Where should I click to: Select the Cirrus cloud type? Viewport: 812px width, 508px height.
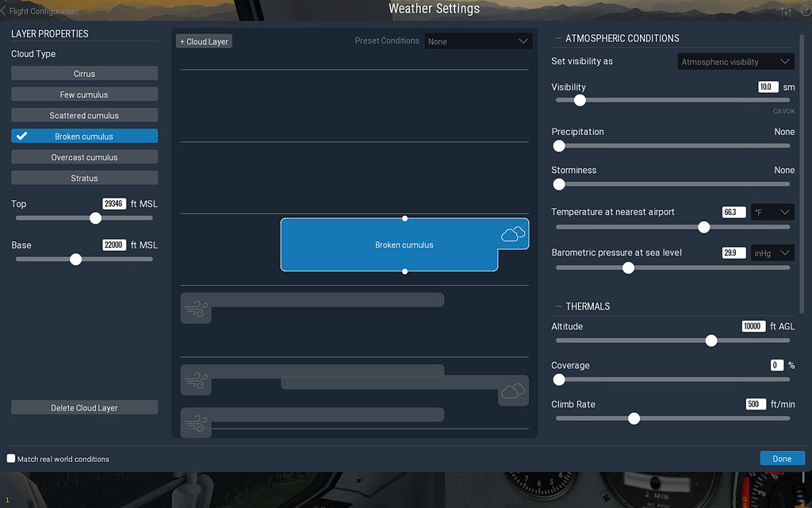(84, 74)
